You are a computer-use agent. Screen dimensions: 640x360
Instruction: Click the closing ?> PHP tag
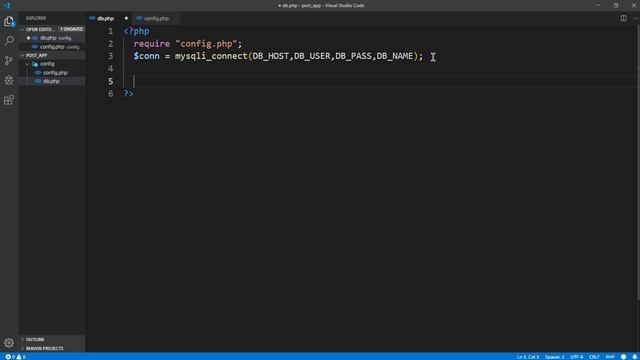[x=129, y=93]
